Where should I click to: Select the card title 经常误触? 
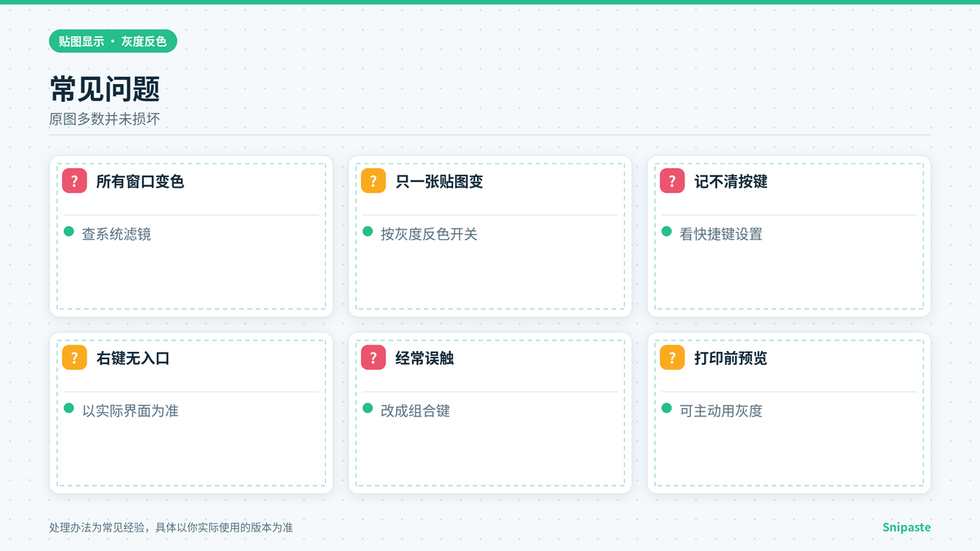pos(425,358)
